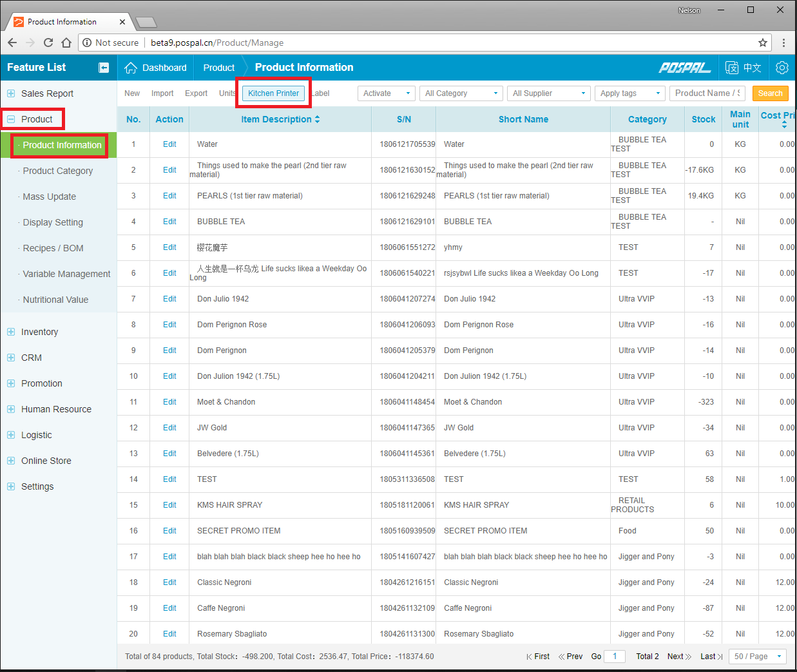
Task: Expand the Promotion section
Action: pyautogui.click(x=11, y=383)
